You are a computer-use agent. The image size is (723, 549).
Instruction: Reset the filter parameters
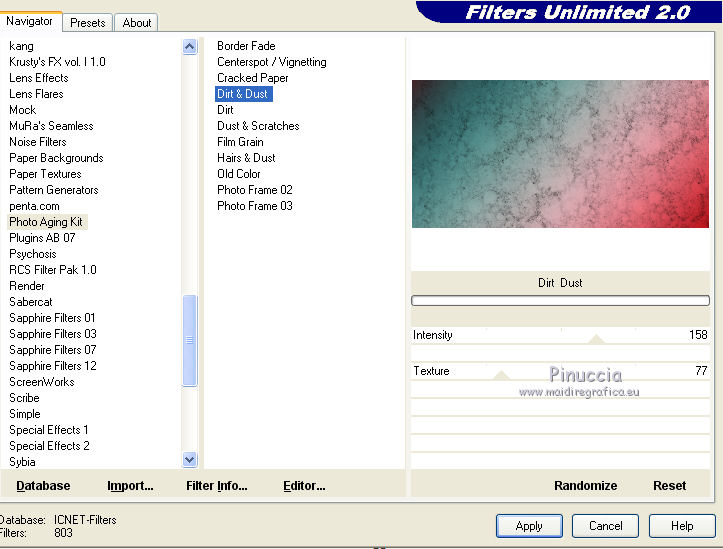pyautogui.click(x=670, y=486)
